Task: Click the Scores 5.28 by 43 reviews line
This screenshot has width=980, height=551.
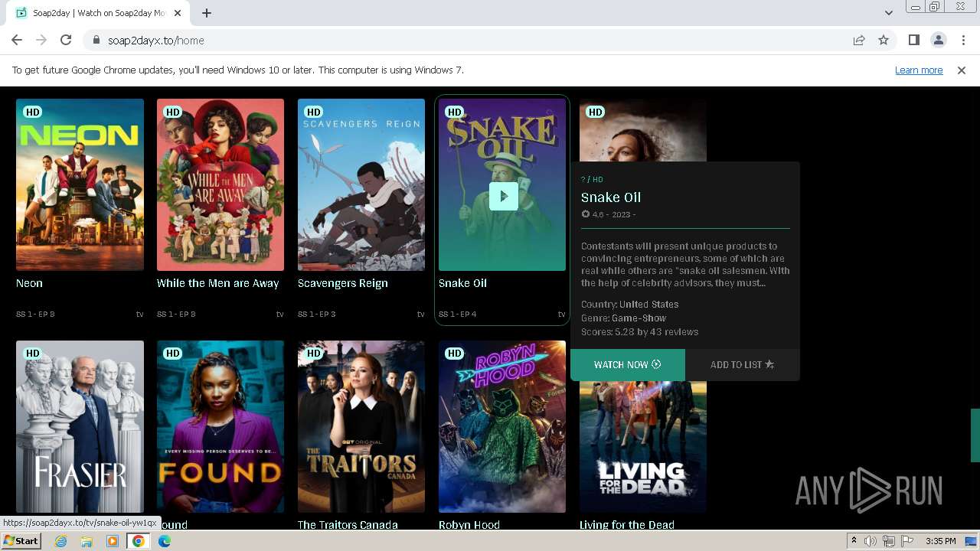Action: 639,331
